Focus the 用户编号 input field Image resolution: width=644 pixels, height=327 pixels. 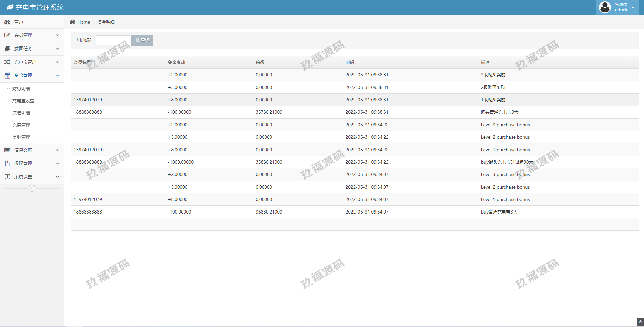point(113,40)
